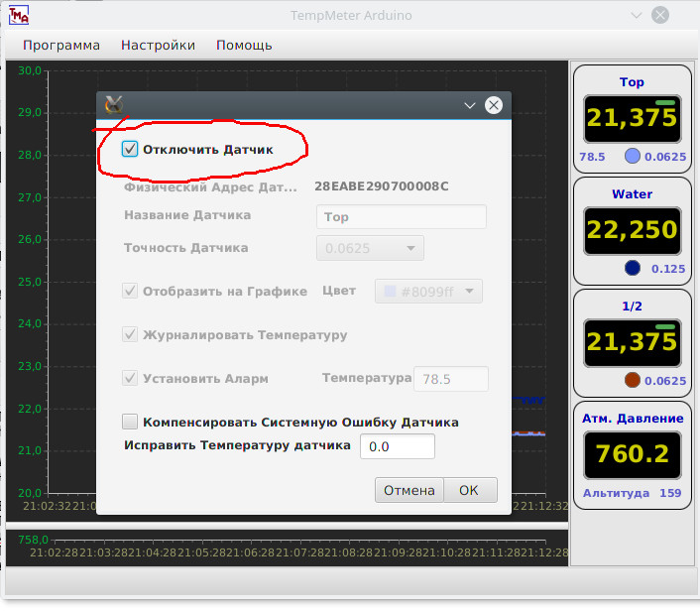Click the Top sensor title label
This screenshot has height=611, width=700.
[632, 82]
